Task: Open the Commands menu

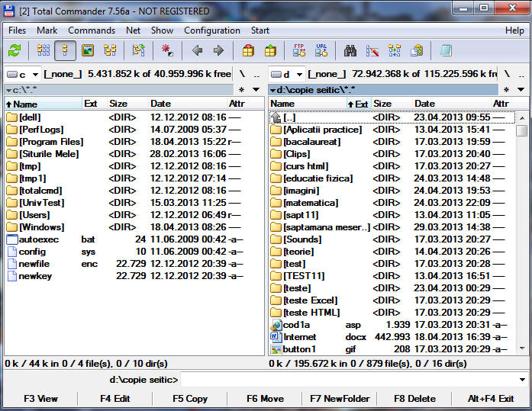Action: tap(92, 31)
